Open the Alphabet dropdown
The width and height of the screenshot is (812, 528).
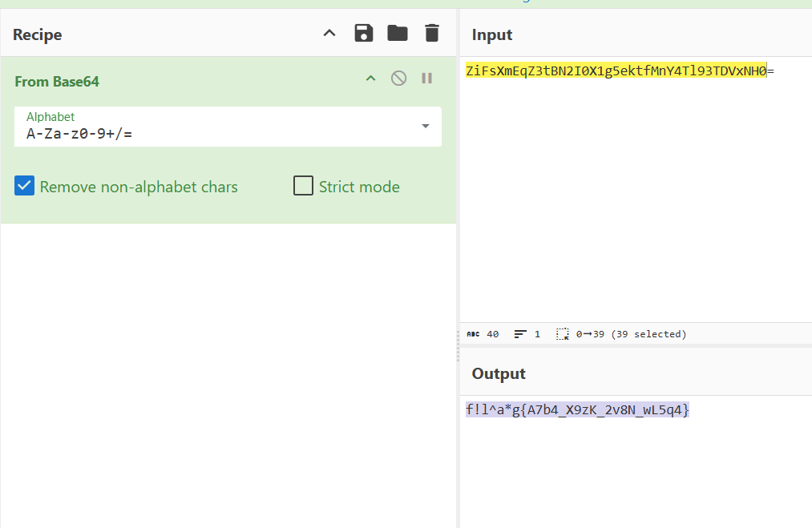click(425, 127)
